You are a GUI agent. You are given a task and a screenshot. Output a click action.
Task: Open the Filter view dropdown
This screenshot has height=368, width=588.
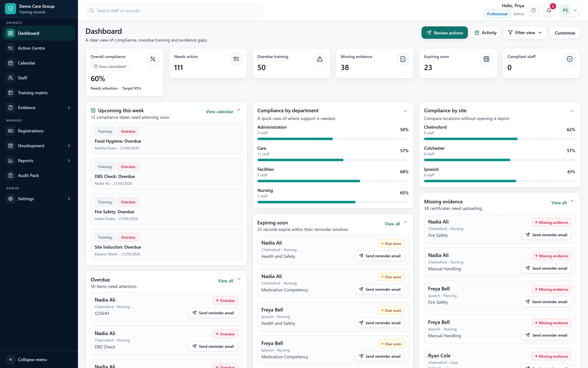coord(525,33)
